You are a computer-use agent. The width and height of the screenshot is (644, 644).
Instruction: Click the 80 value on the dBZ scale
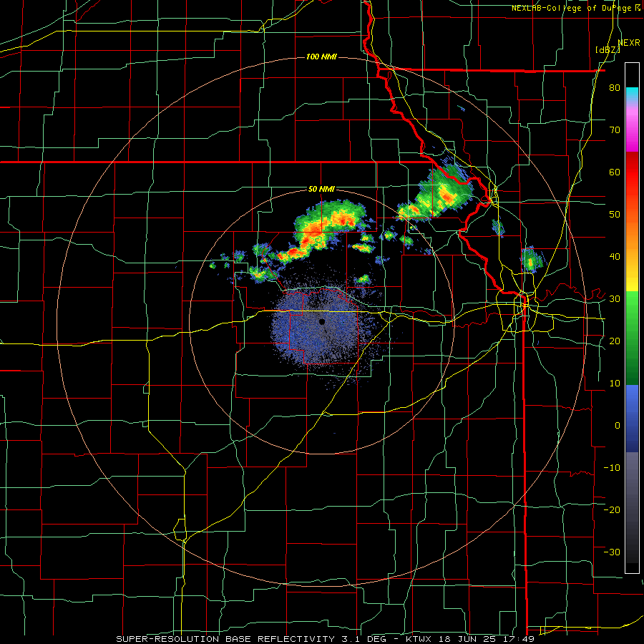(x=615, y=88)
